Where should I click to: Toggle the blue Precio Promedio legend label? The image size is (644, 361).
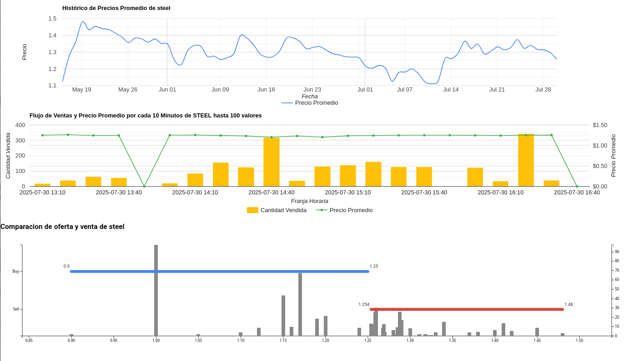pos(317,103)
